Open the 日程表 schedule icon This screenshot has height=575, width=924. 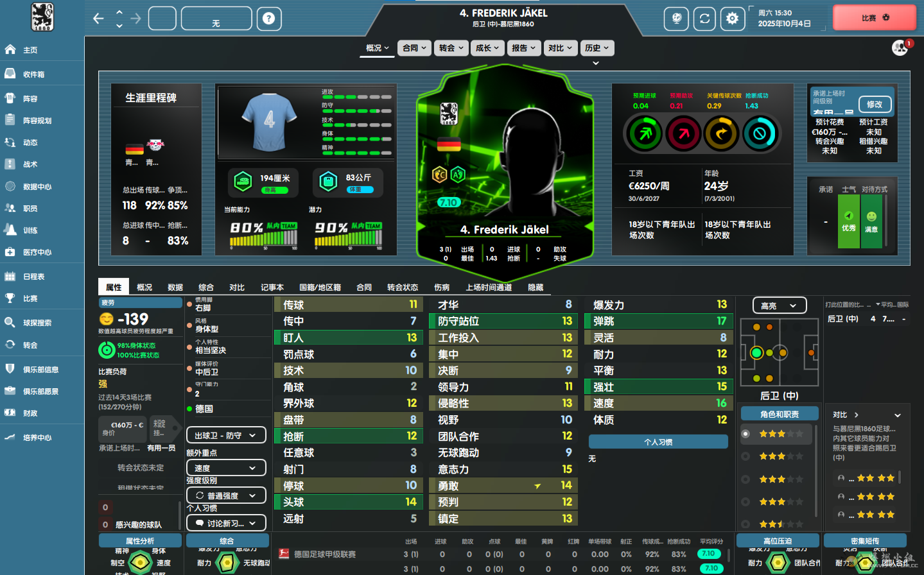10,276
